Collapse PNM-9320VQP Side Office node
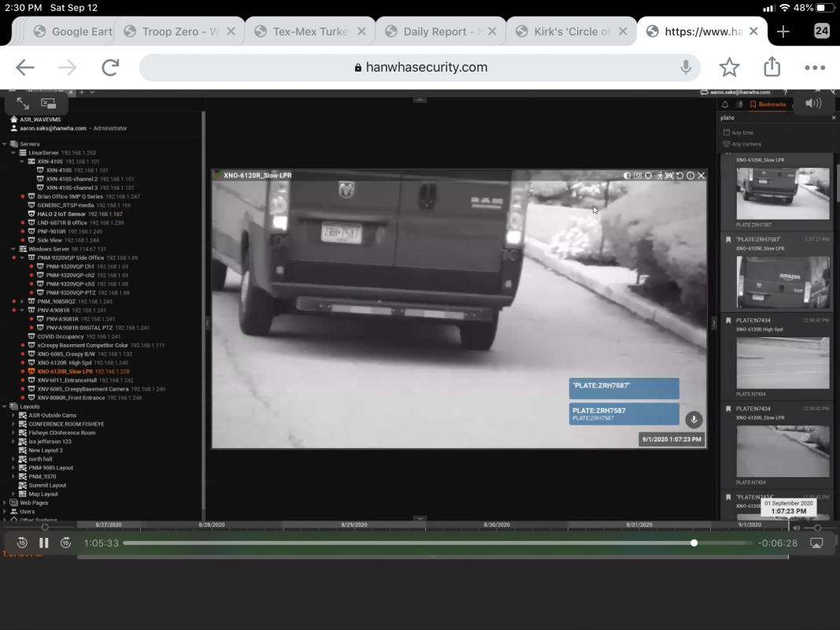Viewport: 840px width, 630px height. (x=22, y=258)
